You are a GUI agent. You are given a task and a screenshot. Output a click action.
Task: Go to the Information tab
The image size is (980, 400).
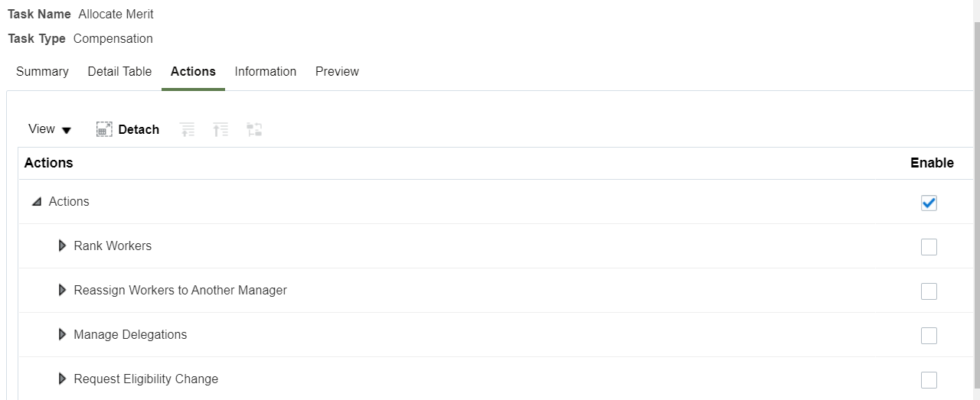pos(265,72)
